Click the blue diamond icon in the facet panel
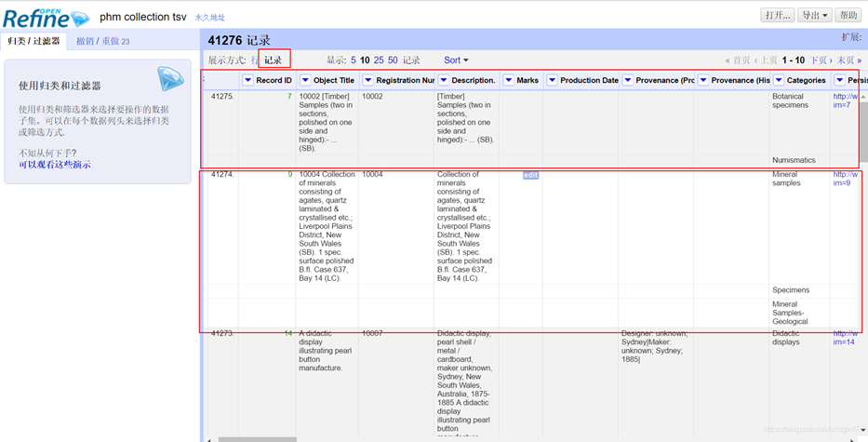The width and height of the screenshot is (868, 442). [169, 79]
